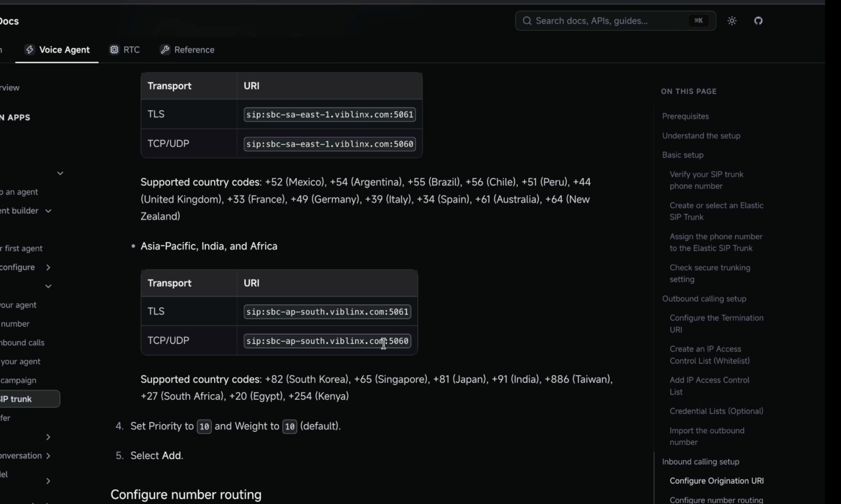Click the search magnifier icon

(527, 21)
